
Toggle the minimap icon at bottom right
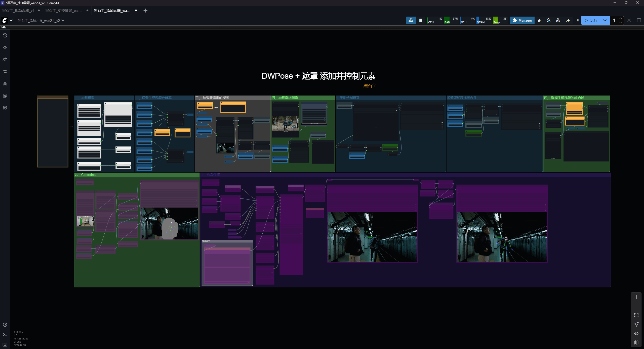[x=636, y=342]
